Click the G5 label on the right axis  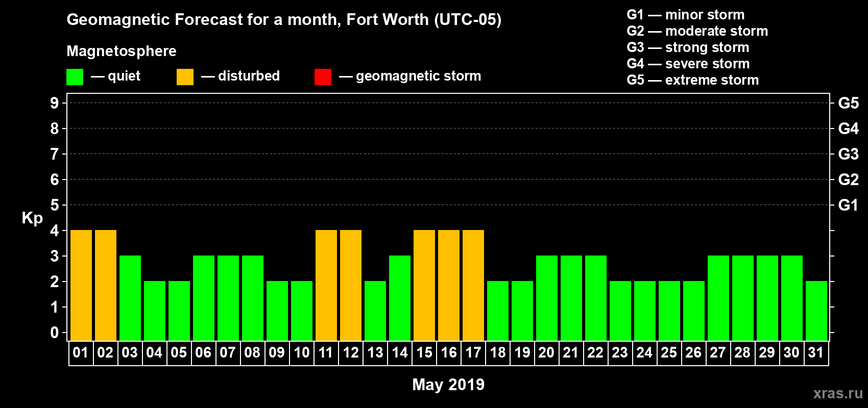tap(849, 103)
